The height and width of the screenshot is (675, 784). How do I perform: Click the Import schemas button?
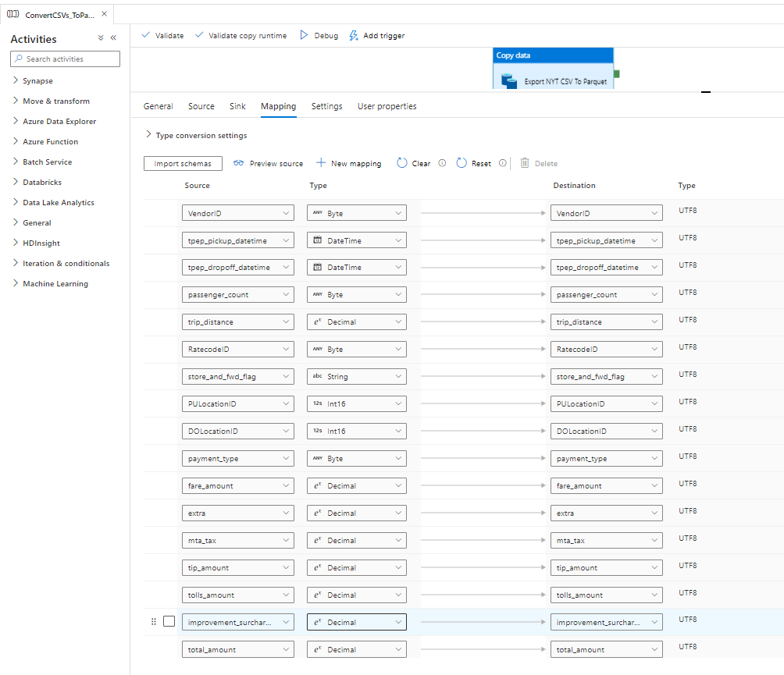click(183, 163)
